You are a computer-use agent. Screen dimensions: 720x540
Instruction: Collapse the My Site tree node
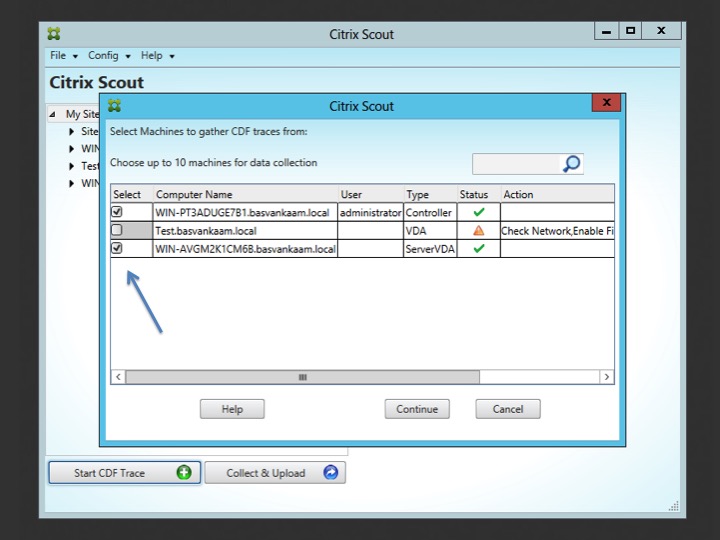(52, 114)
